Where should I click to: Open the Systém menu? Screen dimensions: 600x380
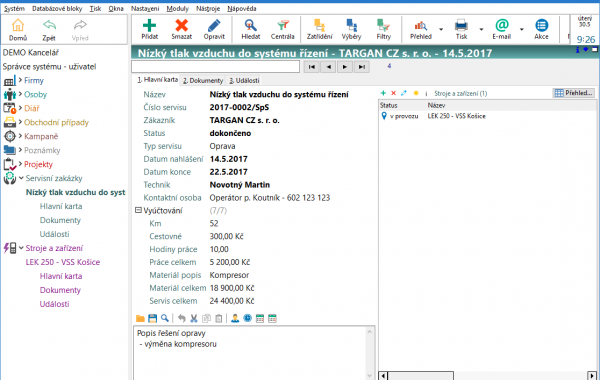[14, 8]
